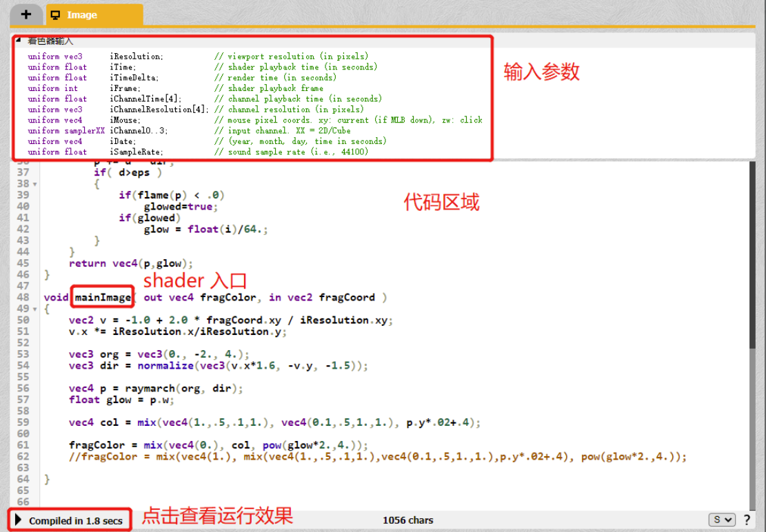Click 'vec3 org = vec3(0., -2., 4.);' line
This screenshot has height=532, width=766.
[159, 354]
